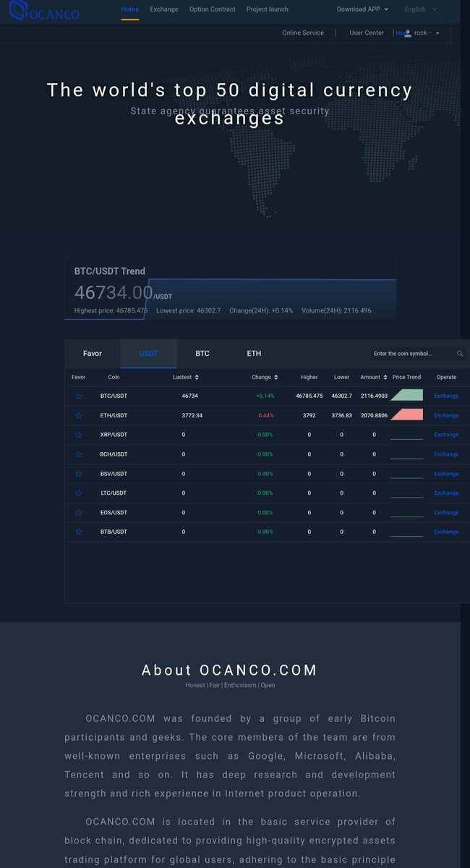Favorite the BSV/USDT pair star
The width and height of the screenshot is (470, 868).
pyautogui.click(x=78, y=474)
